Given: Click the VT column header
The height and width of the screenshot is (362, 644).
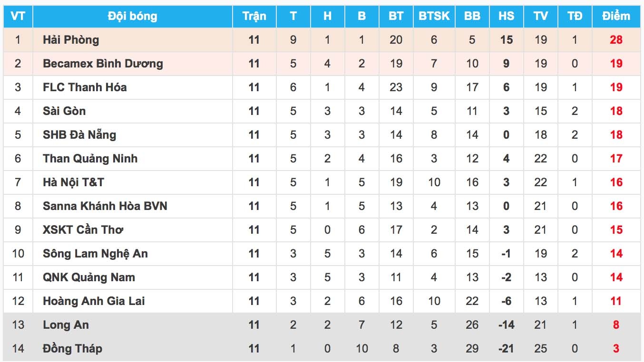Looking at the screenshot, I should (x=18, y=16).
